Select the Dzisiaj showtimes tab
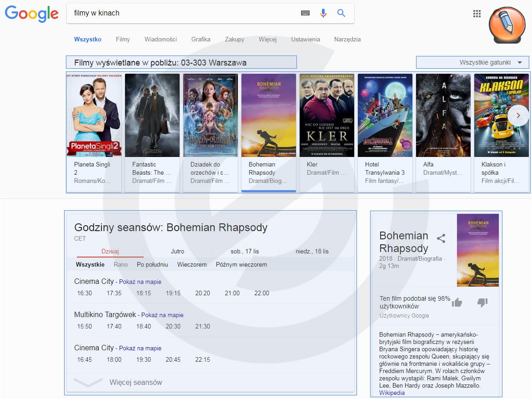Screen dimensions: 532x399 [110, 251]
